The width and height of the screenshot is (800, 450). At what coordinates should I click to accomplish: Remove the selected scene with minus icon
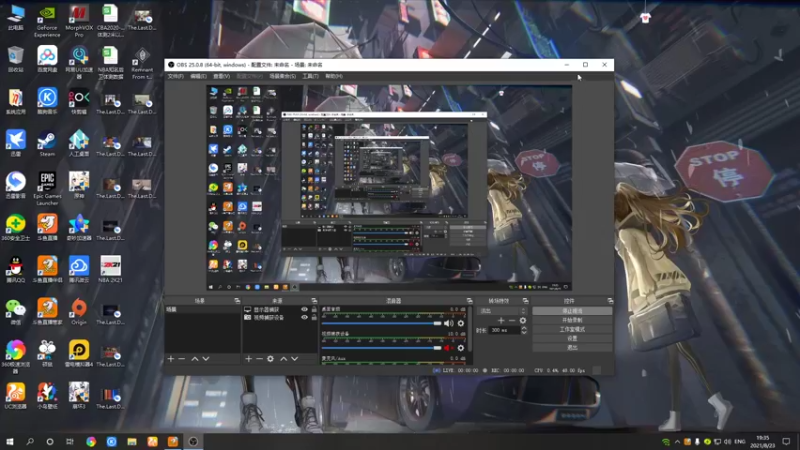[x=182, y=359]
